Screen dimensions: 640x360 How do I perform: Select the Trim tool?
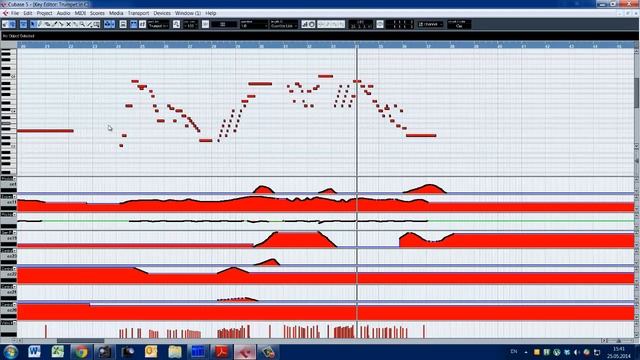(x=54, y=24)
